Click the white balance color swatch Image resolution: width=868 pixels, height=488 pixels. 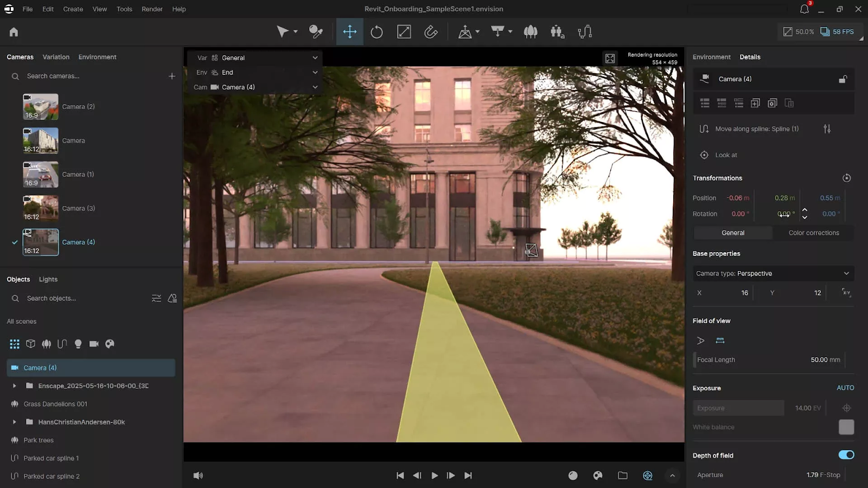(x=846, y=427)
